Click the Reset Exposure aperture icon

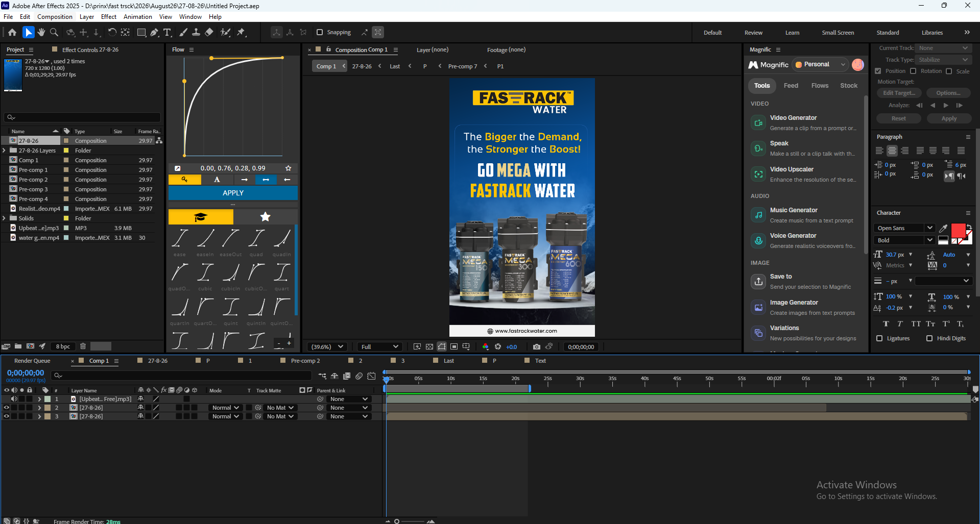(498, 346)
